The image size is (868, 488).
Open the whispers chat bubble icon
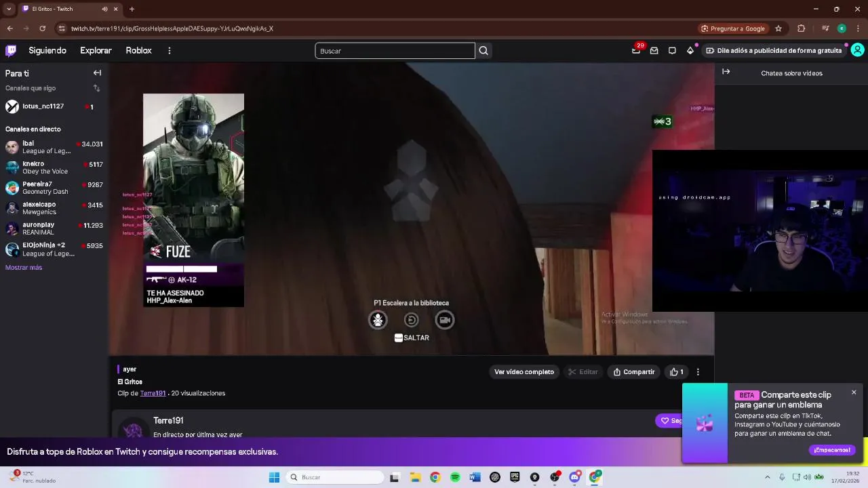672,50
